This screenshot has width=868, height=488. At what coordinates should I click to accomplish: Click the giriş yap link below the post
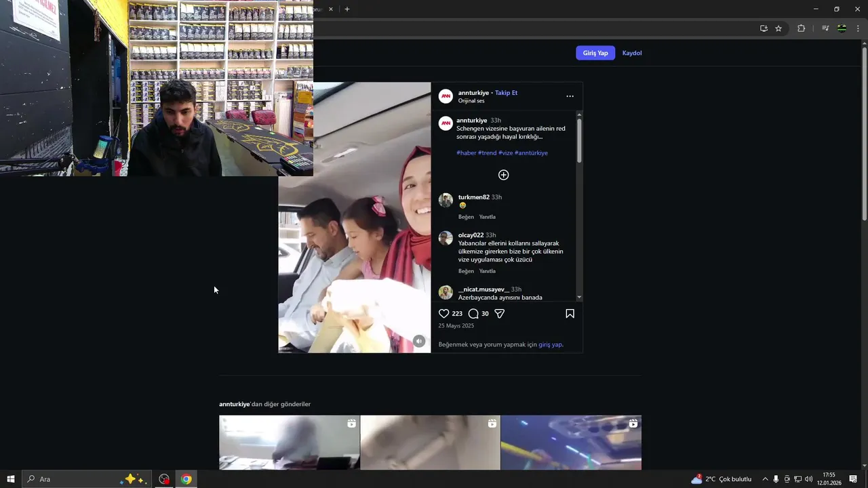550,344
